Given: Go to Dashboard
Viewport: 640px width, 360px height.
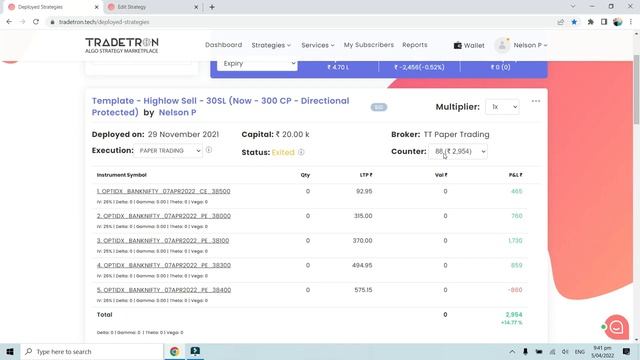Looking at the screenshot, I should pyautogui.click(x=223, y=45).
